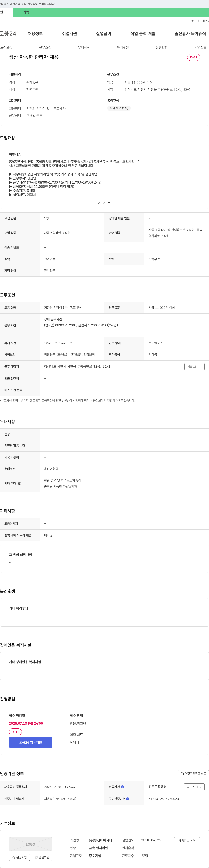Image resolution: width=209 pixels, height=868 pixels.
Task: Jump to the 우대사항 section tab
Action: coord(84,47)
